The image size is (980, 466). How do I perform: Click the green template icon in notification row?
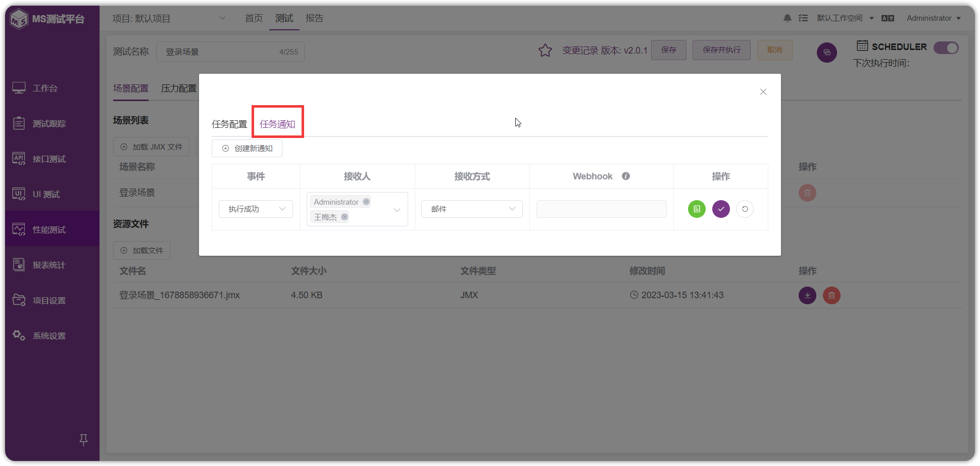point(697,209)
